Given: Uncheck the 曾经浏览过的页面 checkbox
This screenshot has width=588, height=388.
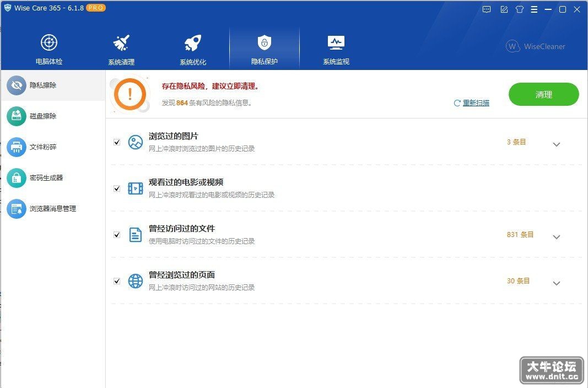Looking at the screenshot, I should click(117, 281).
